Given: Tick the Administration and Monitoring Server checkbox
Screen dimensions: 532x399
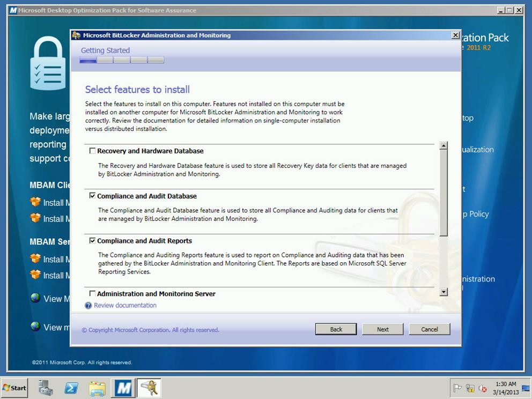Looking at the screenshot, I should pyautogui.click(x=92, y=293).
